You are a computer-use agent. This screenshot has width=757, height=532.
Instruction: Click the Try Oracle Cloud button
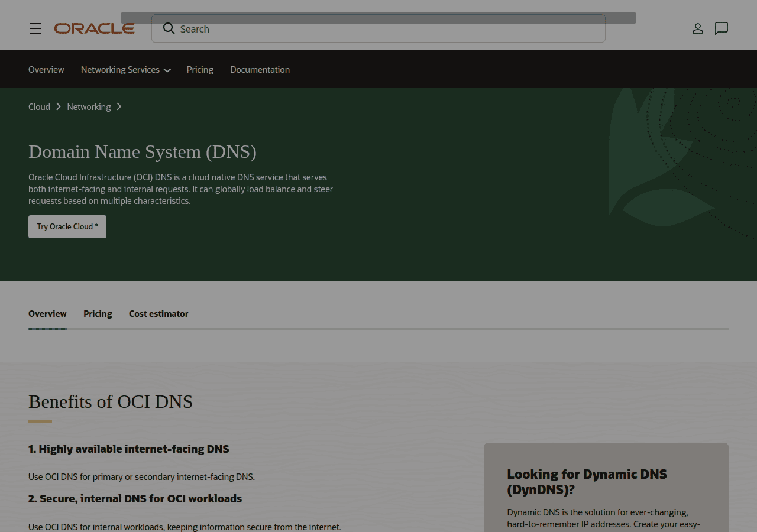[x=67, y=227]
